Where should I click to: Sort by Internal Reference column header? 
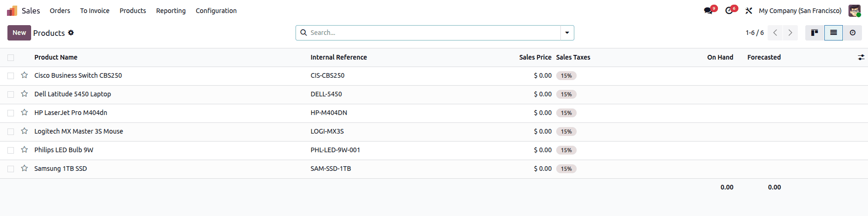click(339, 57)
